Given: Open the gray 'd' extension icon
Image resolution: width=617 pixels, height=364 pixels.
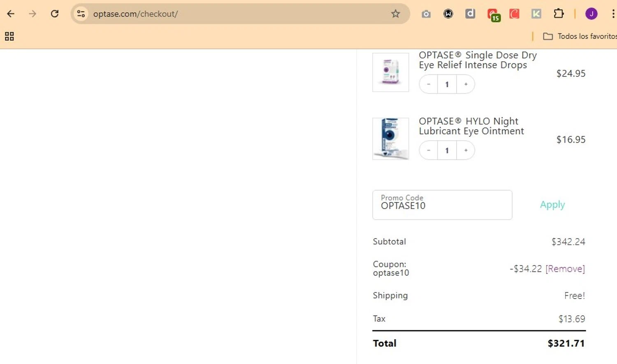Looking at the screenshot, I should (x=470, y=14).
